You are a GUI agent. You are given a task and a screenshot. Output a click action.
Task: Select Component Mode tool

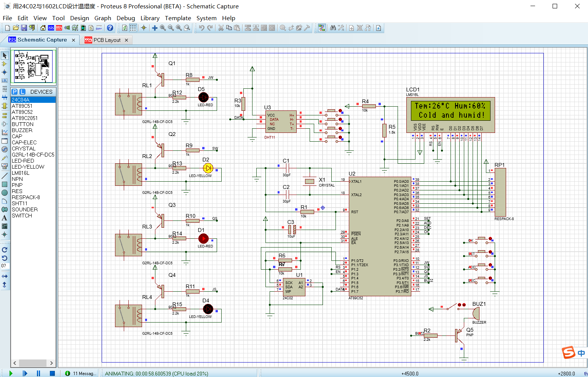pos(5,64)
